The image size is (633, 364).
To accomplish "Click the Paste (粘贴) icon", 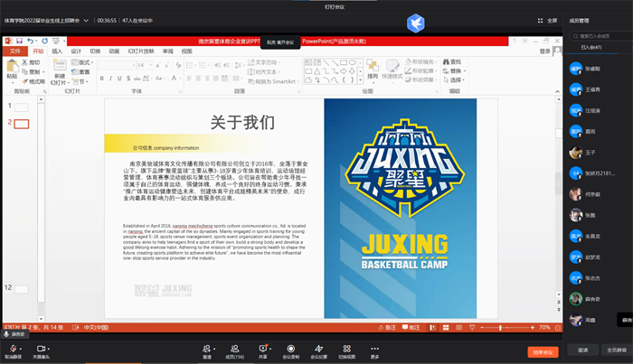I will click(x=12, y=65).
